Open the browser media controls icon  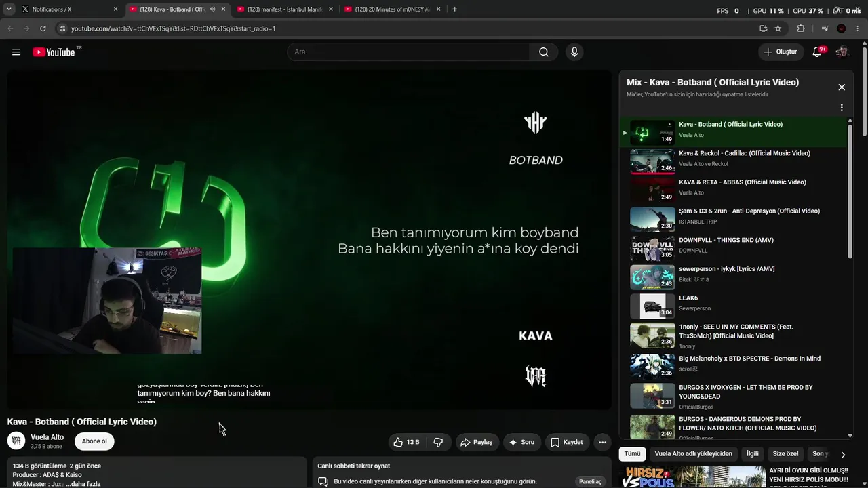825,28
